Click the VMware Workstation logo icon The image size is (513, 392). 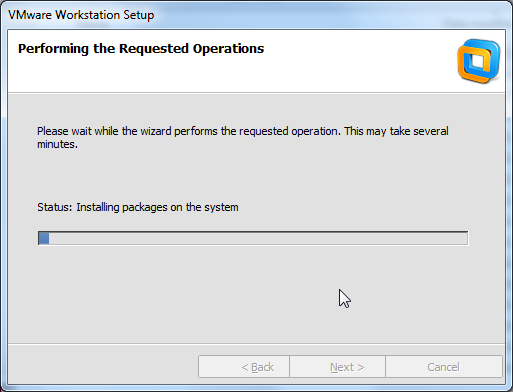pyautogui.click(x=479, y=61)
